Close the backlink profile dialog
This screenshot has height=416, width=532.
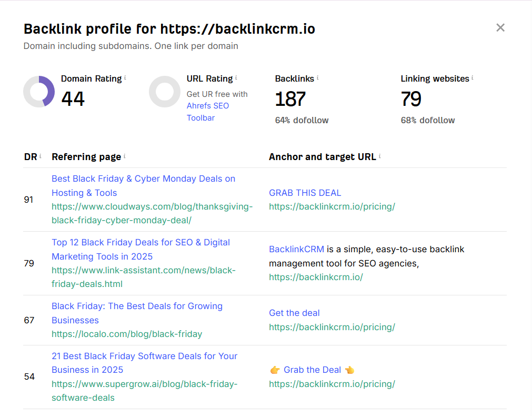click(500, 28)
